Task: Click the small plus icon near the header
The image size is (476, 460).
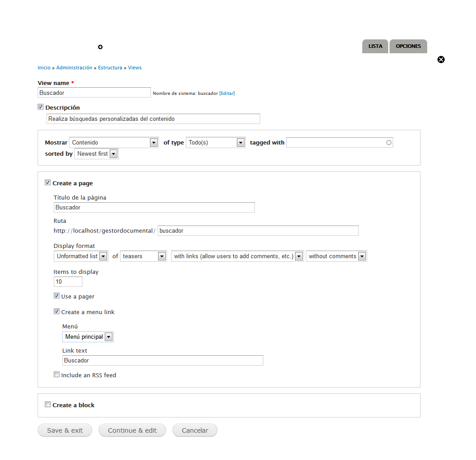Action: pyautogui.click(x=100, y=47)
